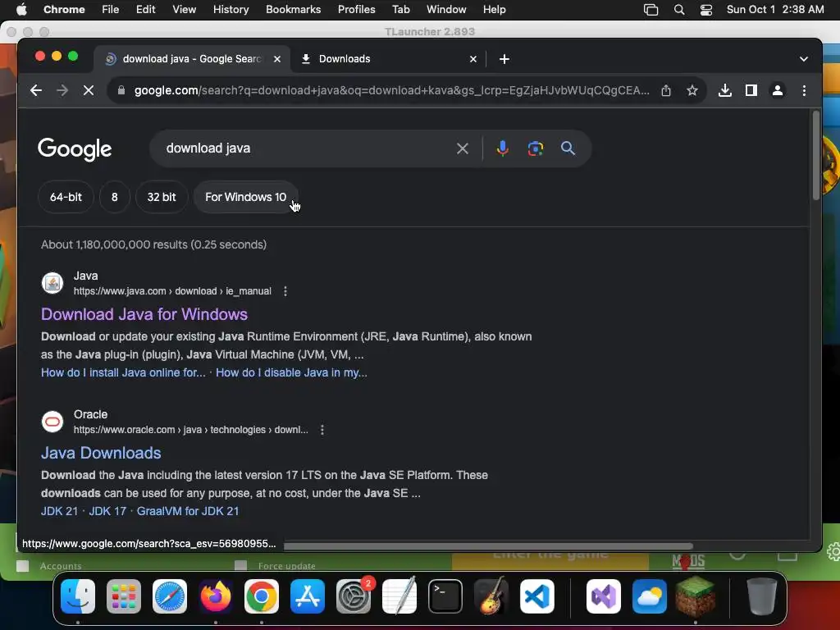Bookmark this page with the star icon
Screen dimensions: 840x630
click(x=692, y=90)
